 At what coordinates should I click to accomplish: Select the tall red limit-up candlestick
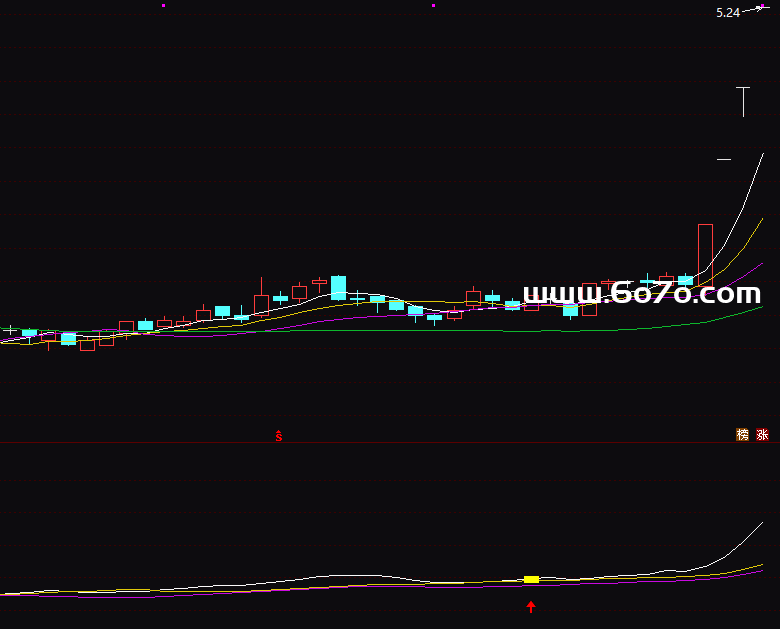[705, 255]
